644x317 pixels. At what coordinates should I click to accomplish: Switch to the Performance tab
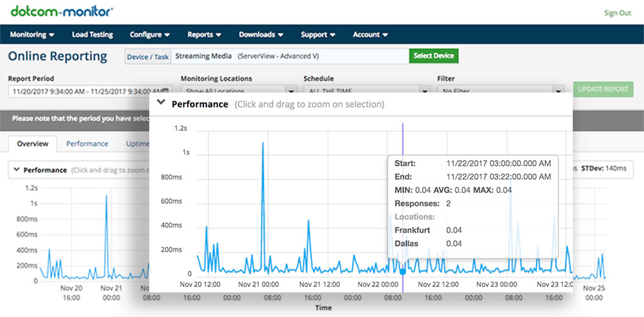click(87, 144)
